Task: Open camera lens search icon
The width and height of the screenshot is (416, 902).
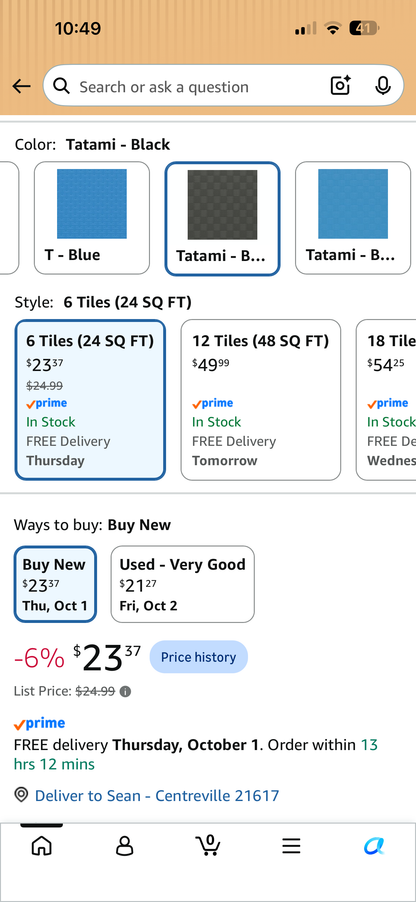Action: [x=341, y=86]
